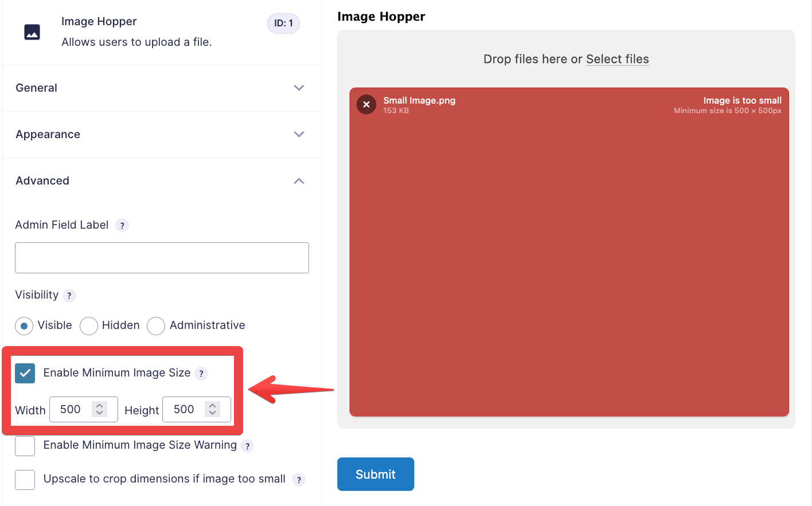The height and width of the screenshot is (506, 812).
Task: Click the ID: 1 badge
Action: pos(283,23)
